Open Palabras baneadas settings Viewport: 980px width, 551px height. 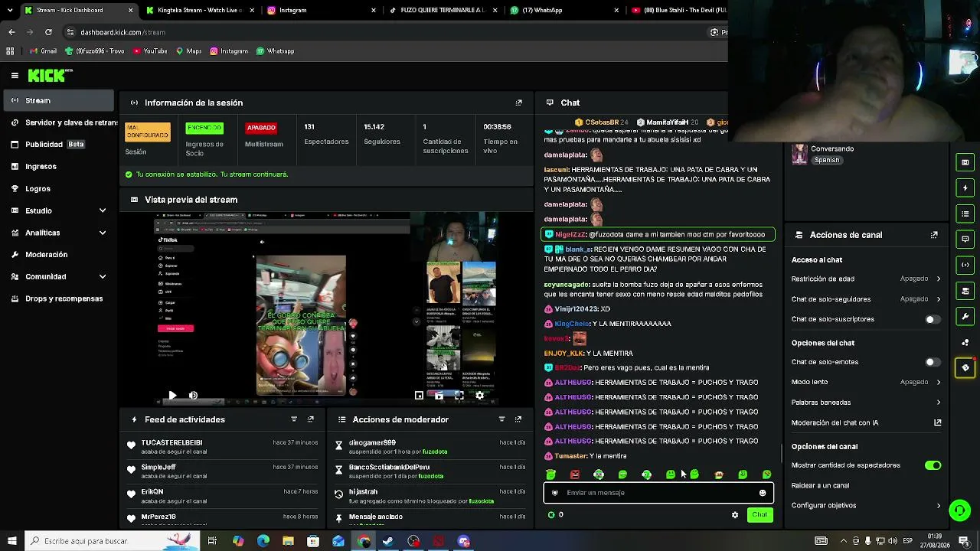tap(866, 403)
